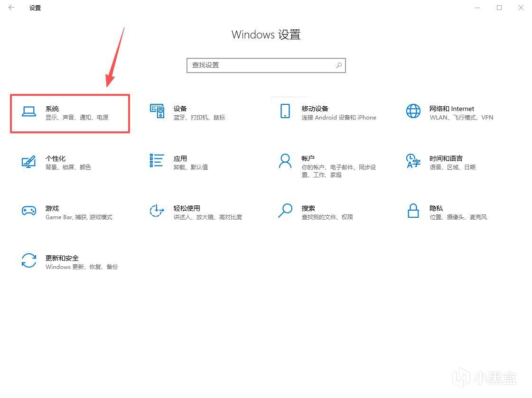The height and width of the screenshot is (398, 532).
Task: Open the Devices keyboard-speaker icon
Action: (x=157, y=111)
